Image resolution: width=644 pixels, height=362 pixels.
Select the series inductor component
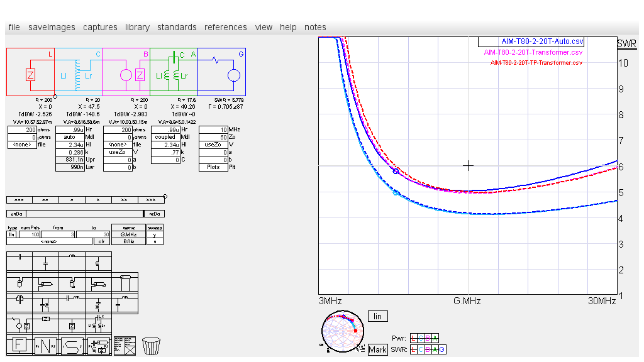click(72, 261)
